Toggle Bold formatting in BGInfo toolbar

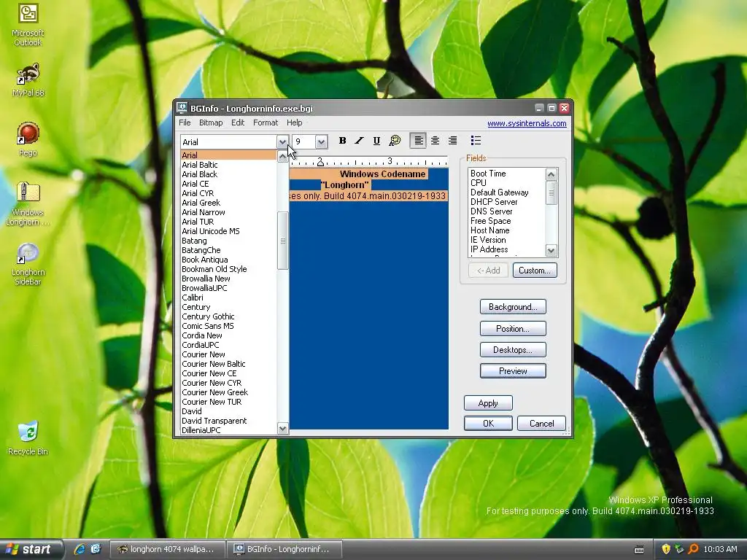click(342, 141)
